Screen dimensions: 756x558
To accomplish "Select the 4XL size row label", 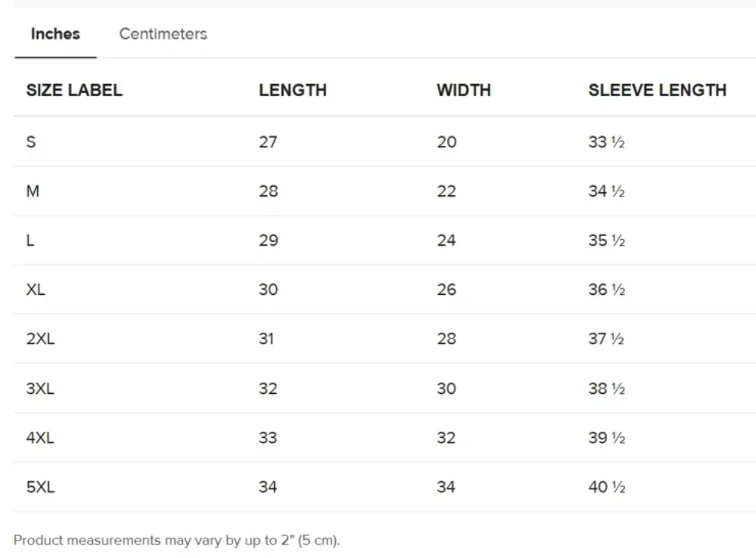I will click(x=40, y=438).
